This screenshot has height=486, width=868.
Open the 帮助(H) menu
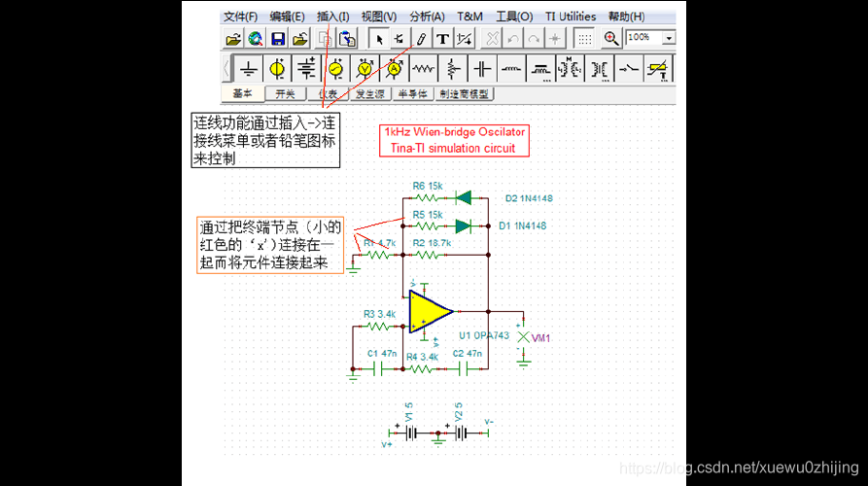627,17
